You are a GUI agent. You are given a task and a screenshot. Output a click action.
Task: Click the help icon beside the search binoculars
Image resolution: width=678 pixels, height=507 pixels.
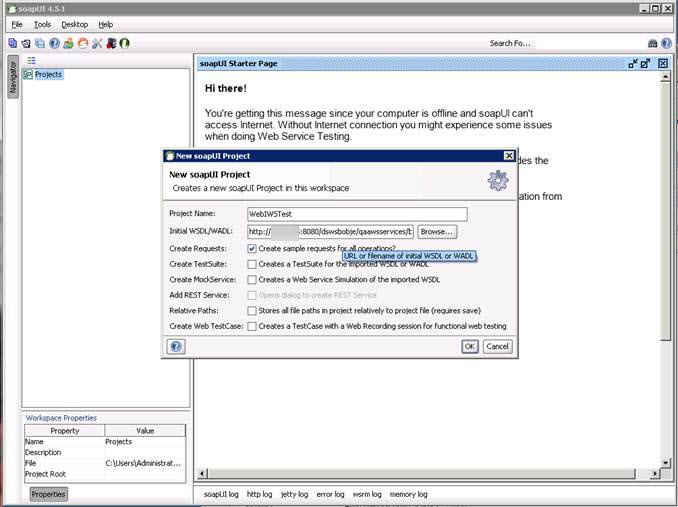click(666, 43)
